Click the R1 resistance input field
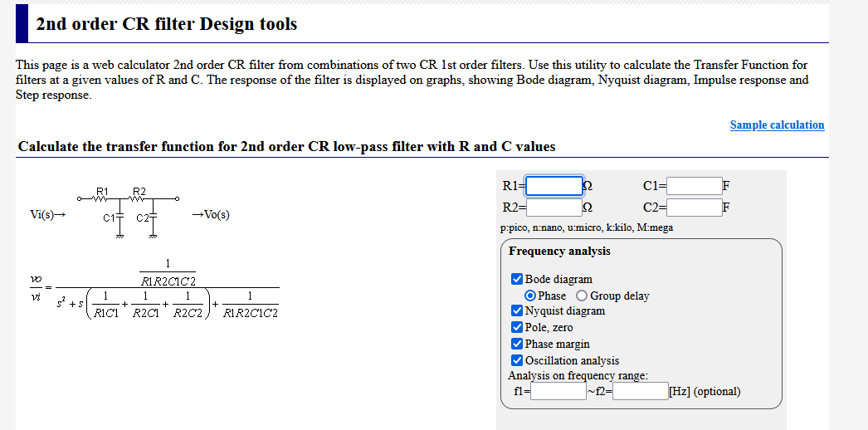The height and width of the screenshot is (430, 868). point(554,186)
